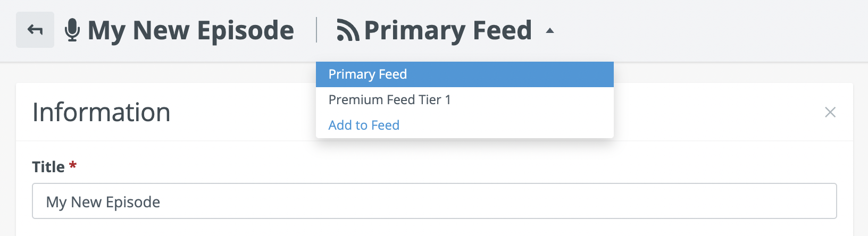Click empty space right of Add to Feed
868x236 pixels.
505,125
